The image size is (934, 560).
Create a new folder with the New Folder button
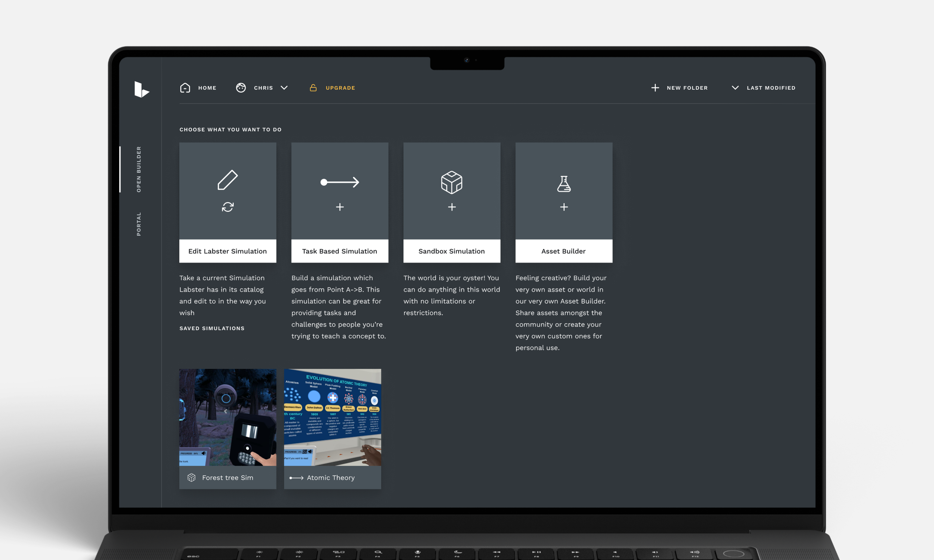(x=687, y=88)
